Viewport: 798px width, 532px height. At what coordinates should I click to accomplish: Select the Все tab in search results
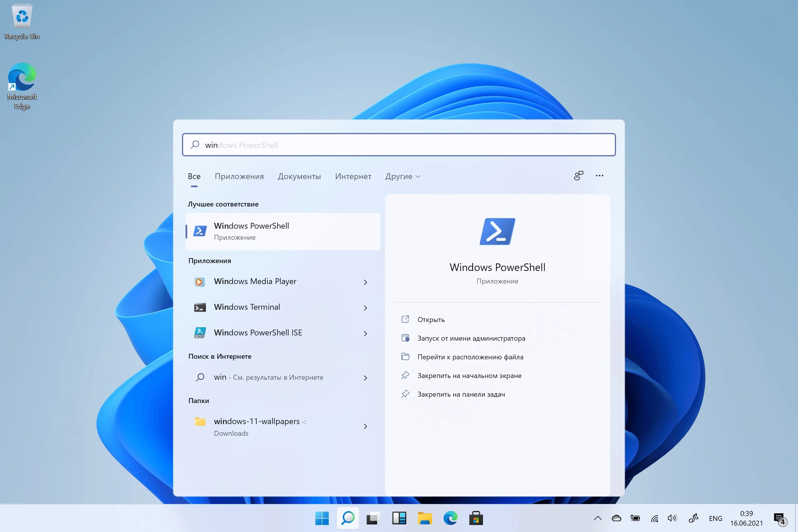pyautogui.click(x=194, y=176)
